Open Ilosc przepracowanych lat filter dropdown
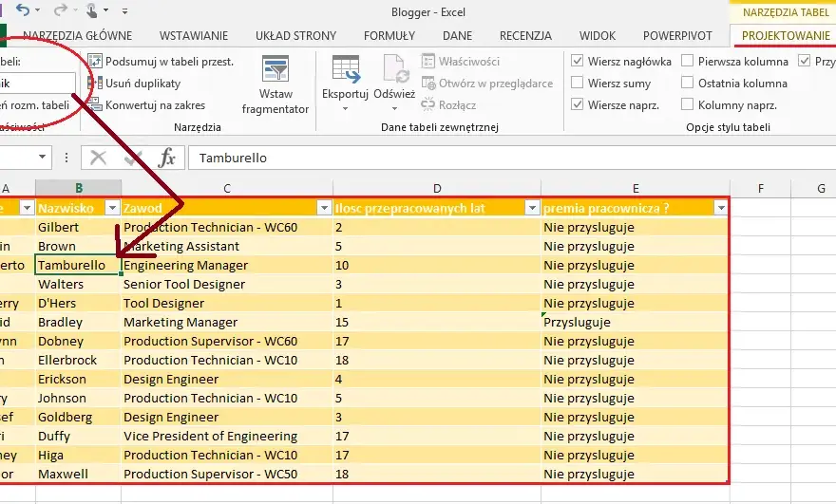Viewport: 836px width, 504px height. pos(532,208)
